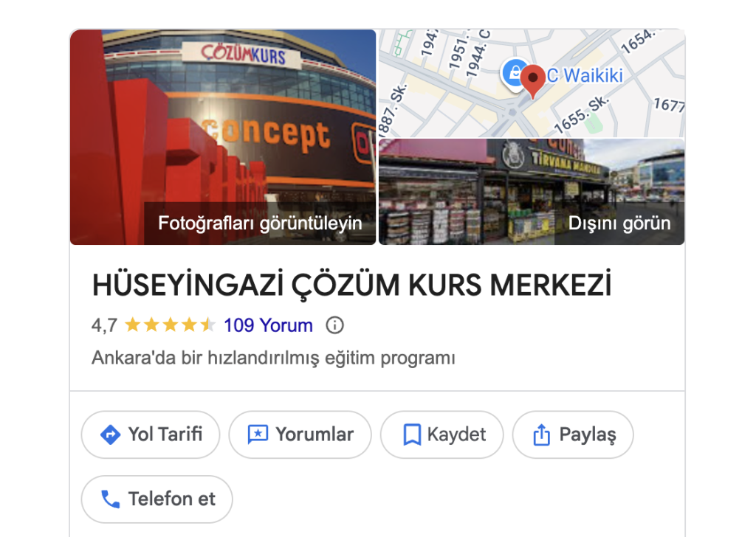Click the info circle next to 109 Yorum
Screen dimensions: 756x537
(334, 325)
